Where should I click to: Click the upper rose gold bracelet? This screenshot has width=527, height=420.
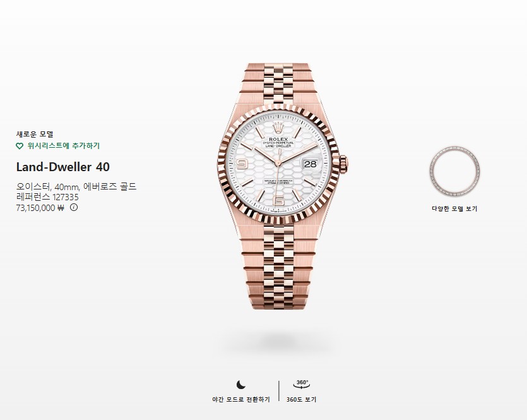tap(278, 83)
